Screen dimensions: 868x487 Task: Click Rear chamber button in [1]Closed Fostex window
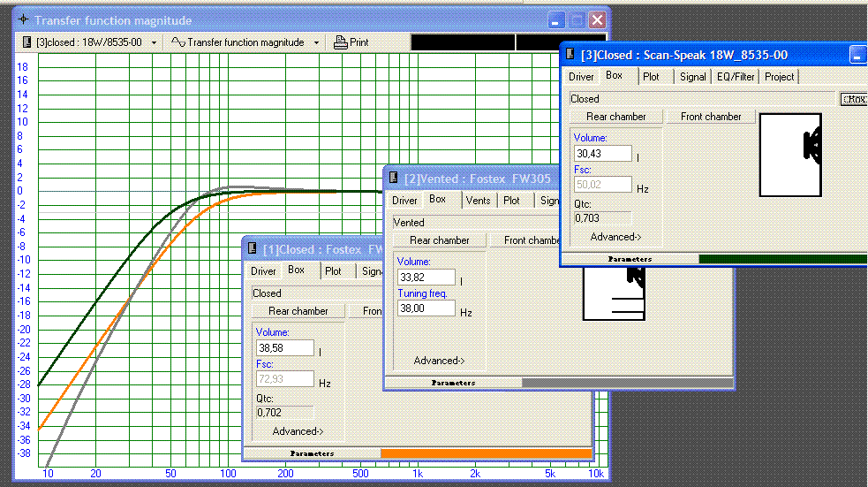click(x=298, y=311)
